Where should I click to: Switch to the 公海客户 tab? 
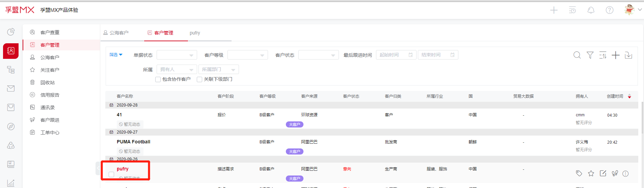(116, 33)
